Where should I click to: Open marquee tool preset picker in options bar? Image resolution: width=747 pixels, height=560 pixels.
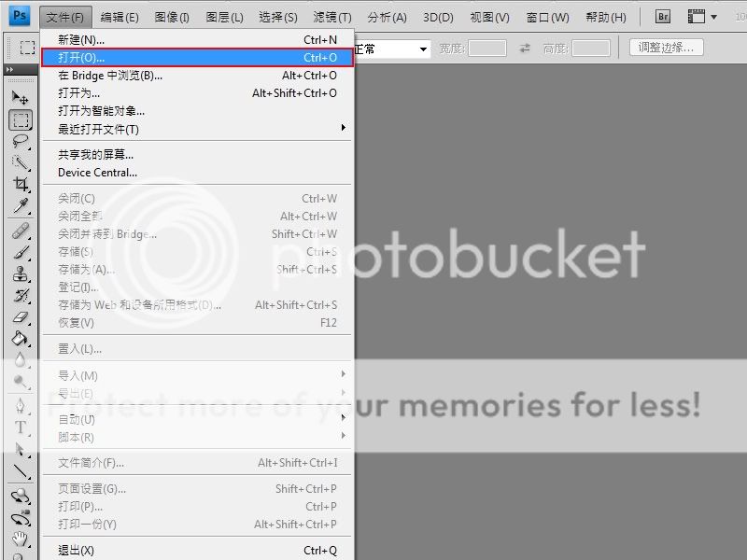point(27,48)
